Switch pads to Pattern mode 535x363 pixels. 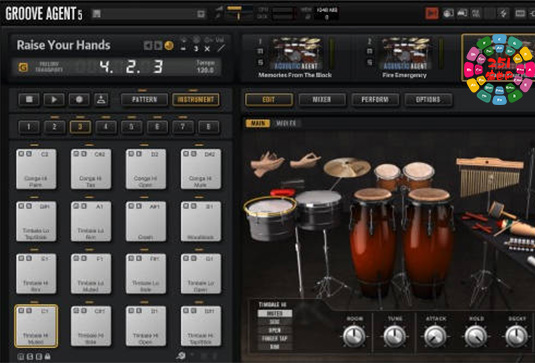point(144,100)
